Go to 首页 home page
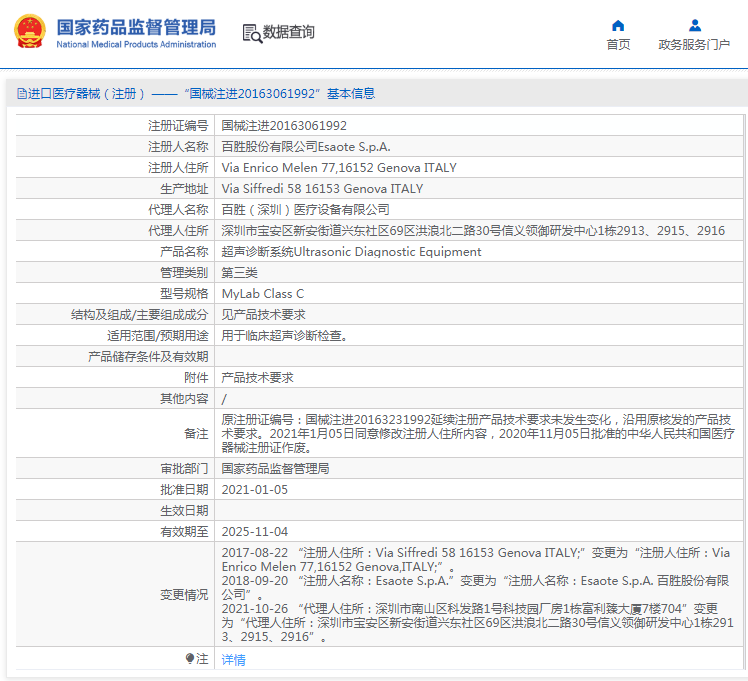Image resolution: width=748 pixels, height=681 pixels. pos(618,44)
